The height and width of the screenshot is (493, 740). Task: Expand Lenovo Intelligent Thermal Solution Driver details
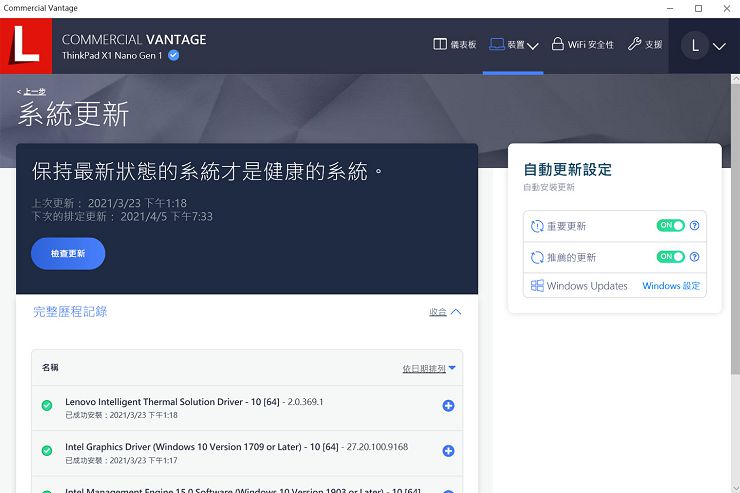point(448,406)
